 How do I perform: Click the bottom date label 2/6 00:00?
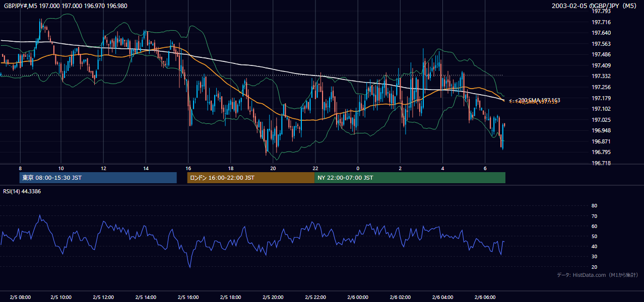(358, 297)
